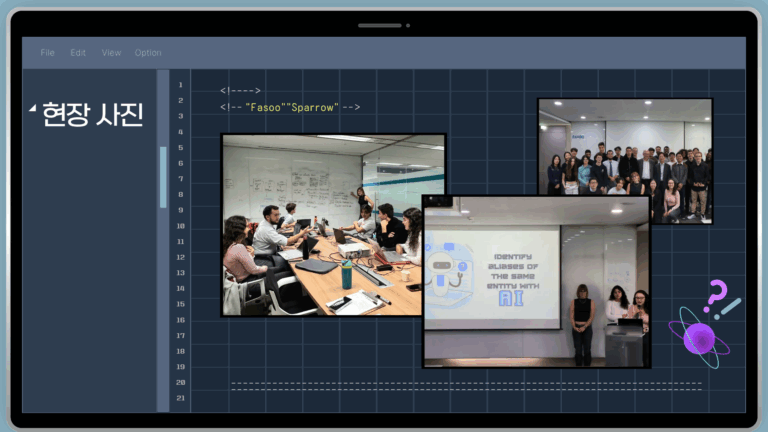Image resolution: width=768 pixels, height=432 pixels.
Task: Collapse the triangle beside 현장 사진
Action: click(33, 108)
